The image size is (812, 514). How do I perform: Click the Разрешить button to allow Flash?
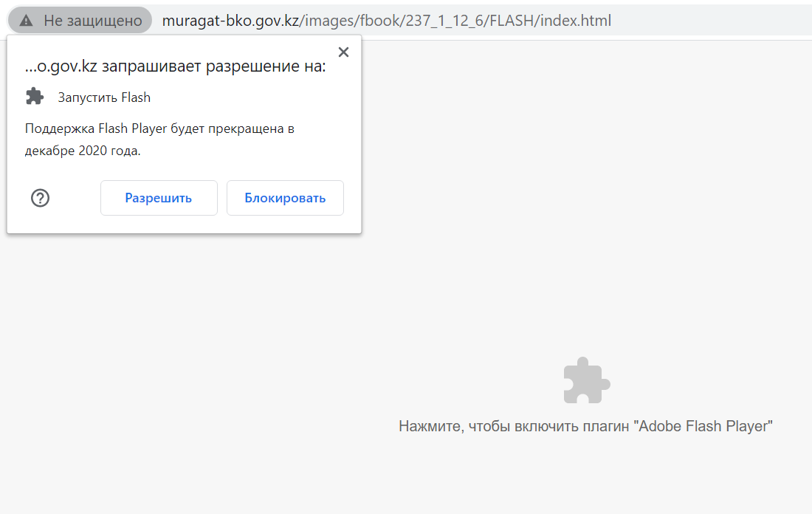tap(159, 198)
